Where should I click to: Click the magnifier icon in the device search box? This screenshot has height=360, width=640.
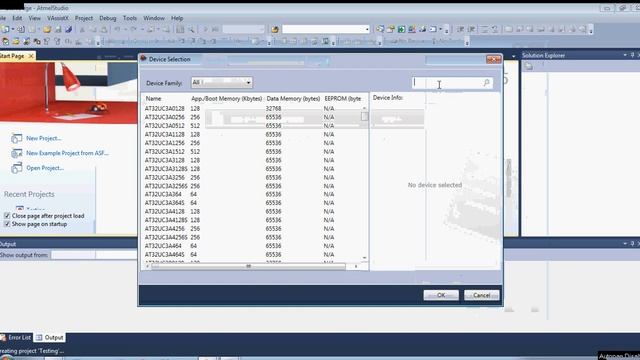click(x=487, y=83)
